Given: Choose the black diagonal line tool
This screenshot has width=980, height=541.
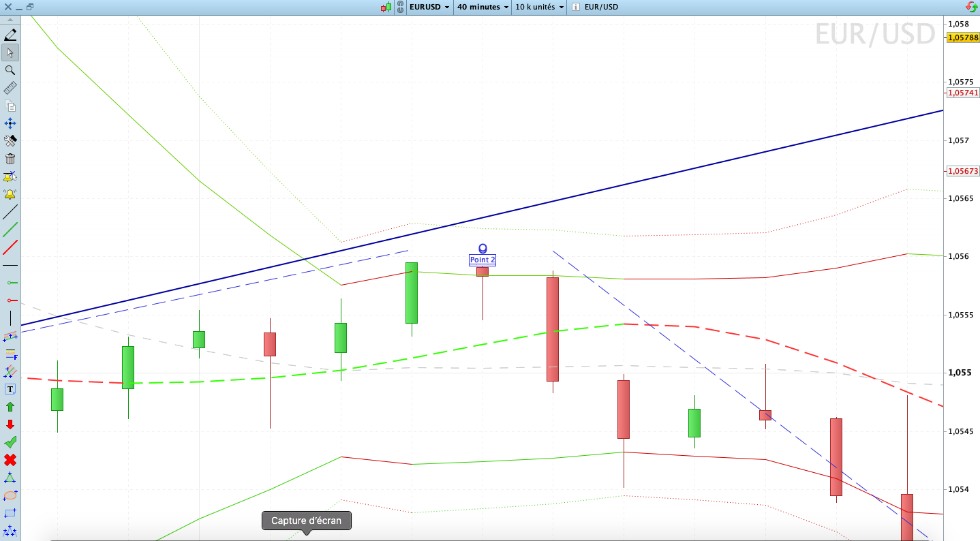Looking at the screenshot, I should 10,212.
